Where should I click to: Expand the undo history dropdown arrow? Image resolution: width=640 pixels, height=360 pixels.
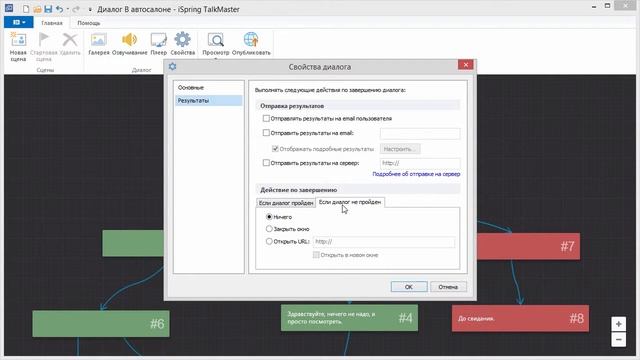click(68, 9)
